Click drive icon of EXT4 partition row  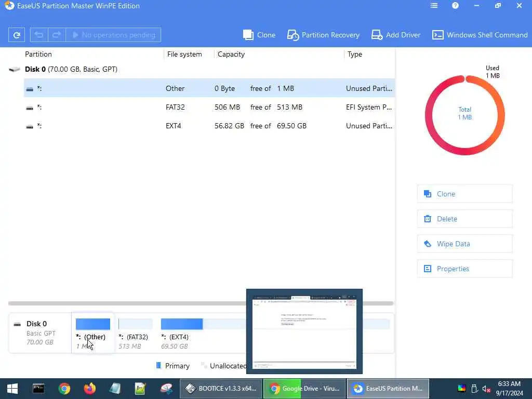[30, 127]
